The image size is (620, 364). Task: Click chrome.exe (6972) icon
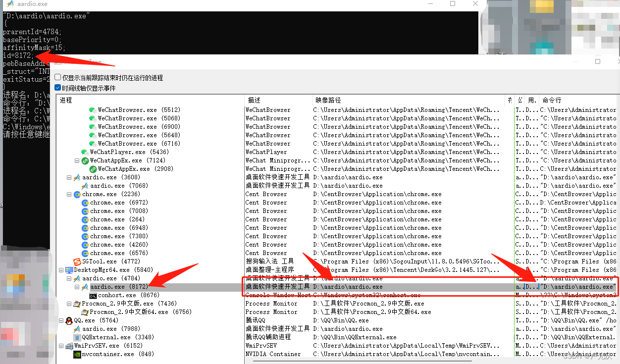pos(85,203)
